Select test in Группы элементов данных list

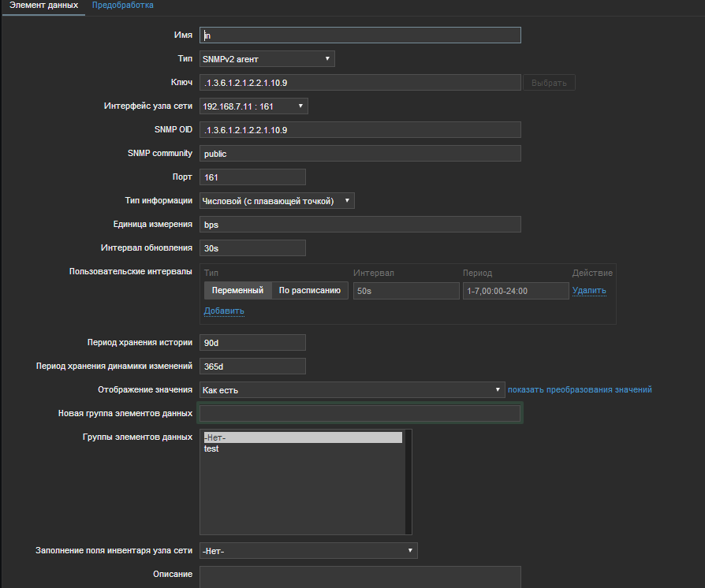211,449
